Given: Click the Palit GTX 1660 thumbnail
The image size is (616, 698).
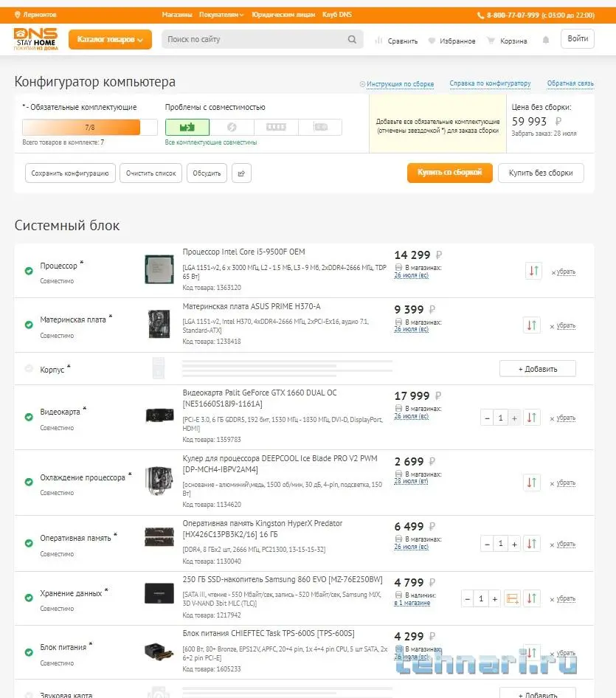Looking at the screenshot, I should coord(160,415).
